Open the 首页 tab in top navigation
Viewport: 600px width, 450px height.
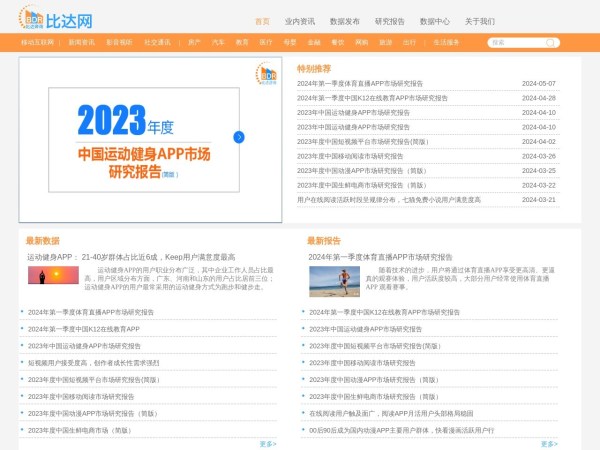click(262, 21)
